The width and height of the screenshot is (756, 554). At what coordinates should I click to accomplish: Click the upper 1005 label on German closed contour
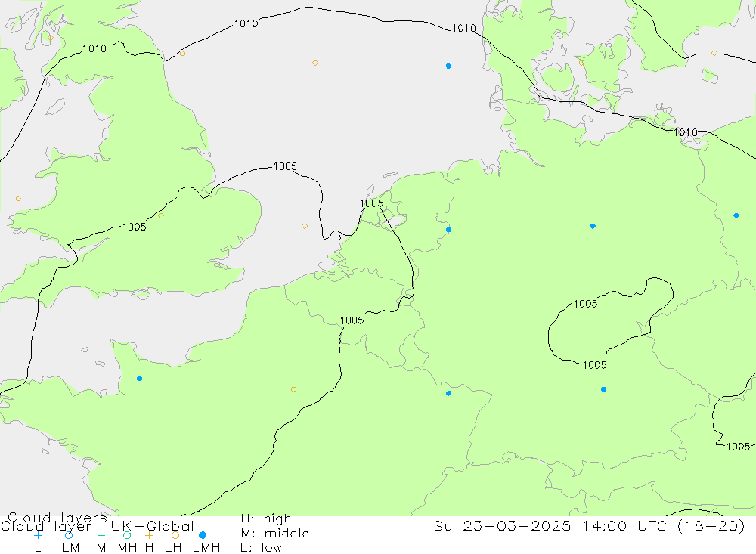click(586, 304)
